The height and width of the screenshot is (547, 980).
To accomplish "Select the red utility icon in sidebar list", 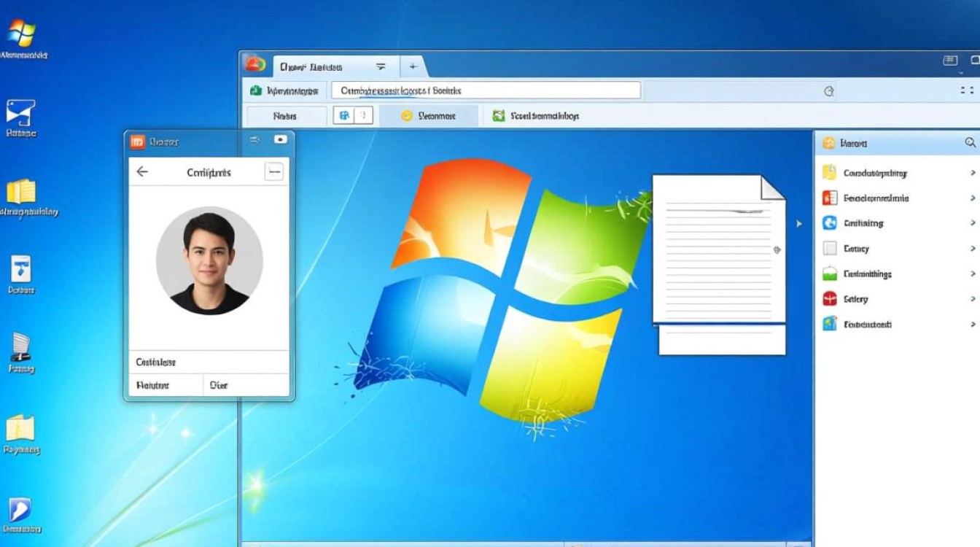I will 829,299.
